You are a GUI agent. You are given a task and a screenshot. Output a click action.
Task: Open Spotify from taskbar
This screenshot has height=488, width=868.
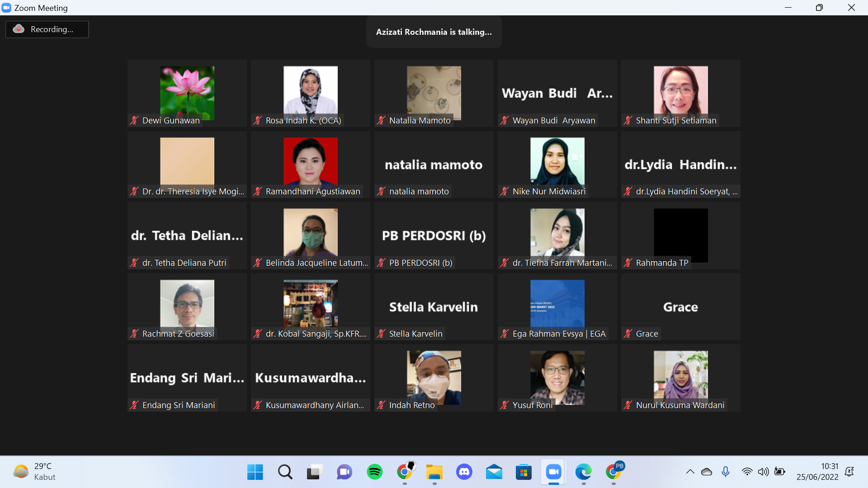pyautogui.click(x=374, y=472)
